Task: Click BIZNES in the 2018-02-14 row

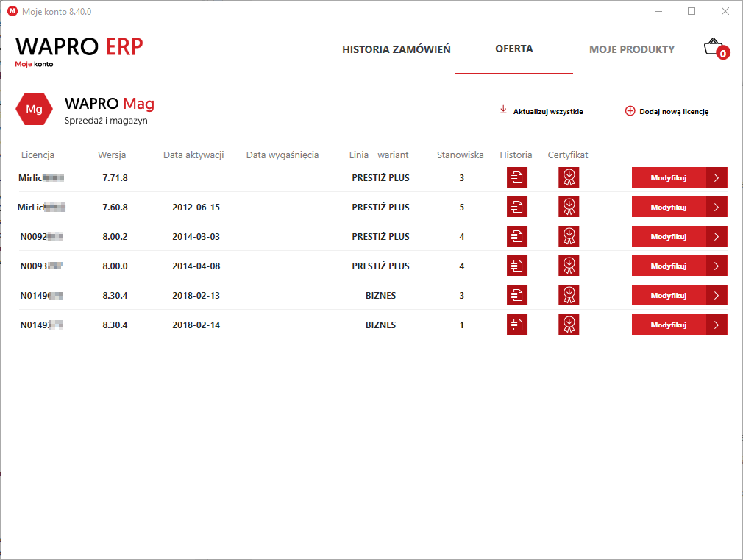Action: pyautogui.click(x=380, y=325)
